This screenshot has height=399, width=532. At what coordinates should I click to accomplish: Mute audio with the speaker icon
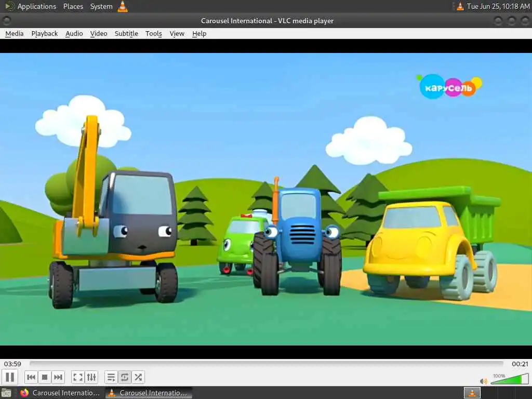coord(484,381)
